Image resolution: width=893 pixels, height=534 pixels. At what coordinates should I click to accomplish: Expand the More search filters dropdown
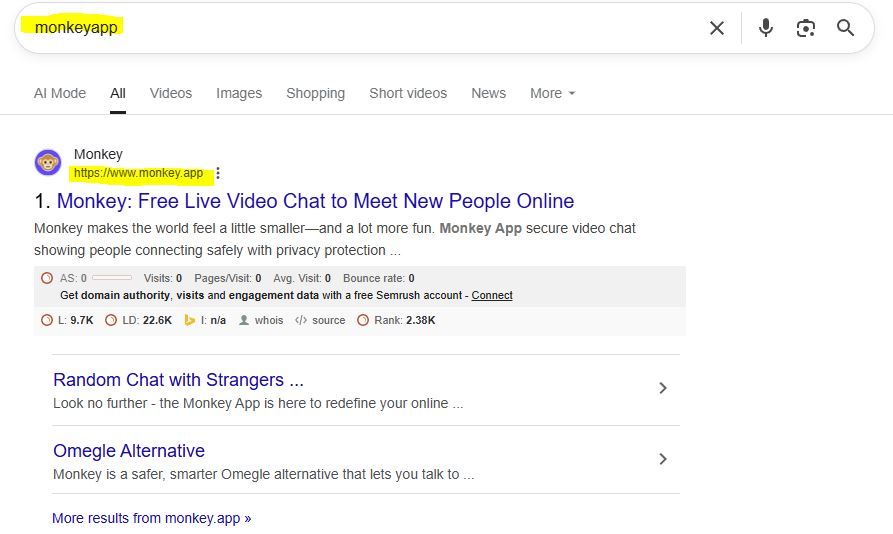553,93
